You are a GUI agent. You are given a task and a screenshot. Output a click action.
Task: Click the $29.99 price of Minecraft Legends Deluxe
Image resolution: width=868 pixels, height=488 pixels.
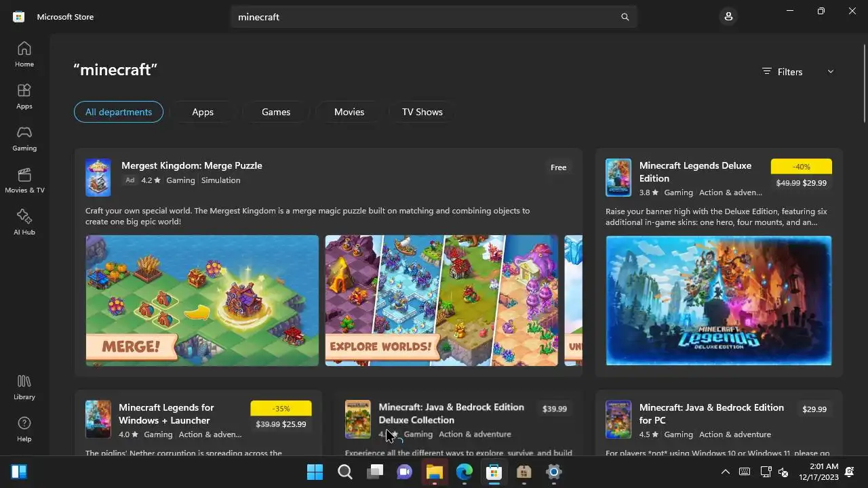point(814,183)
